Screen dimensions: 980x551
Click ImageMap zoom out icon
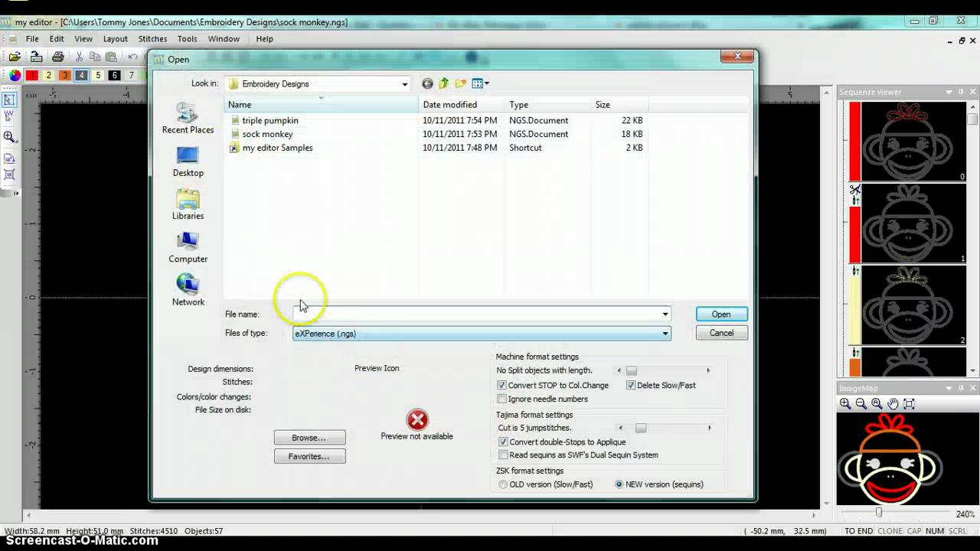coord(861,403)
